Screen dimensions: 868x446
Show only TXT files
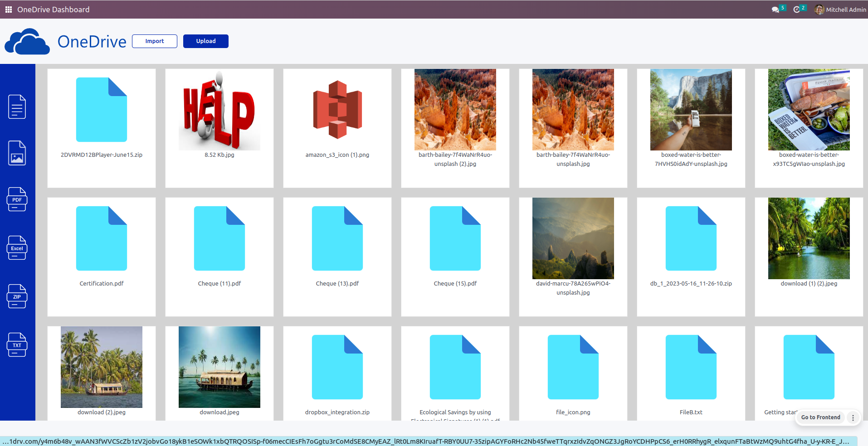click(17, 345)
